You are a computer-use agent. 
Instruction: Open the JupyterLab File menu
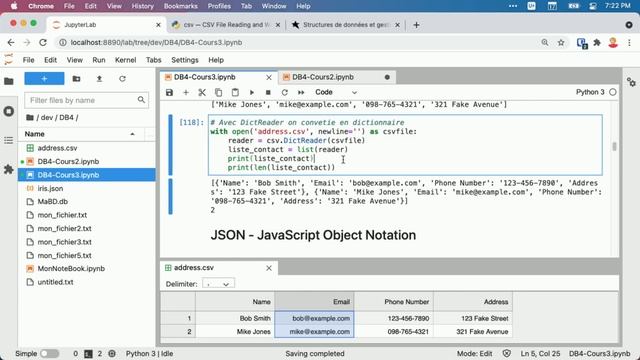click(28, 60)
